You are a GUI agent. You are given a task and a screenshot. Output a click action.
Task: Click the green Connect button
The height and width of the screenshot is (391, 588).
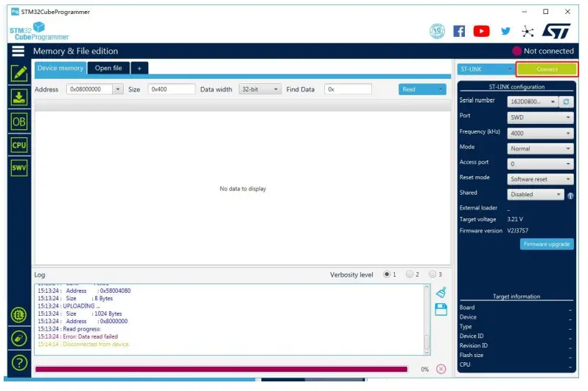coord(547,69)
